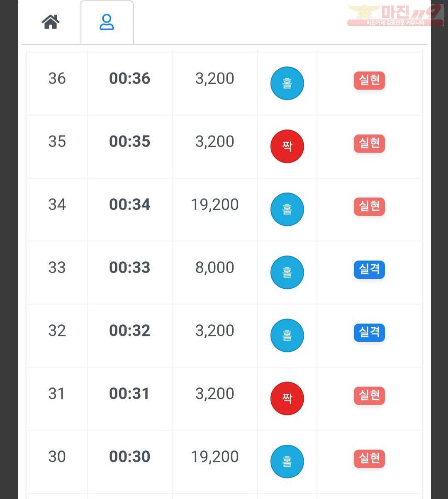Click the red 짝 circle in row 35
This screenshot has height=499, width=448.
[x=287, y=146]
